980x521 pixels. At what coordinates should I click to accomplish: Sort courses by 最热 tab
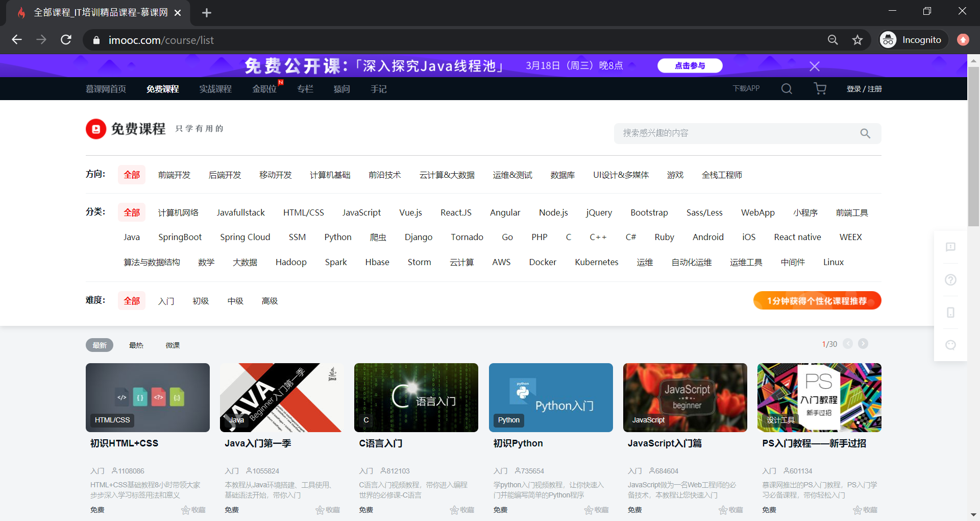coord(136,345)
